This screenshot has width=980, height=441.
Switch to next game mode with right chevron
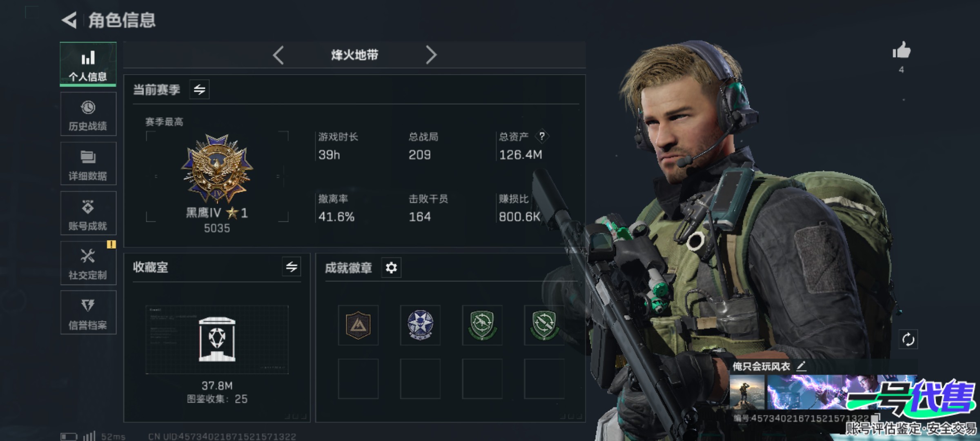[431, 55]
